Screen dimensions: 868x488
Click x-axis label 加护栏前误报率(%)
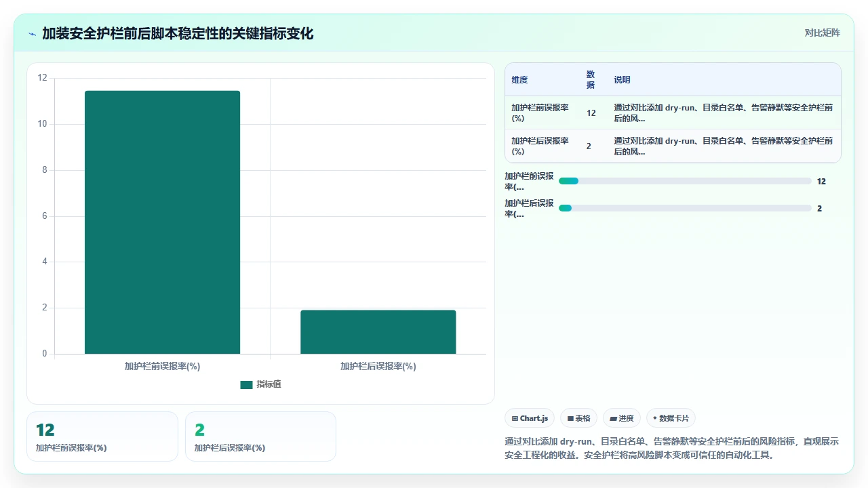tap(162, 366)
